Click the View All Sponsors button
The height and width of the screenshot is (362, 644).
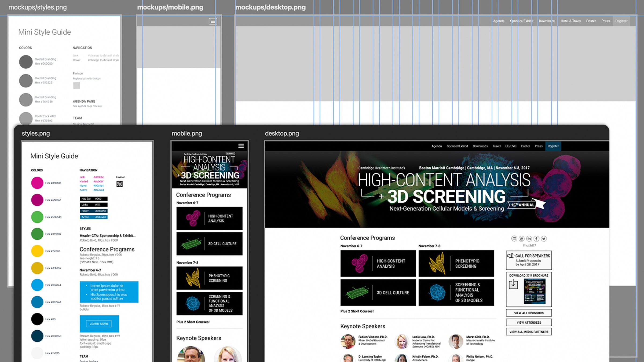[x=529, y=313]
